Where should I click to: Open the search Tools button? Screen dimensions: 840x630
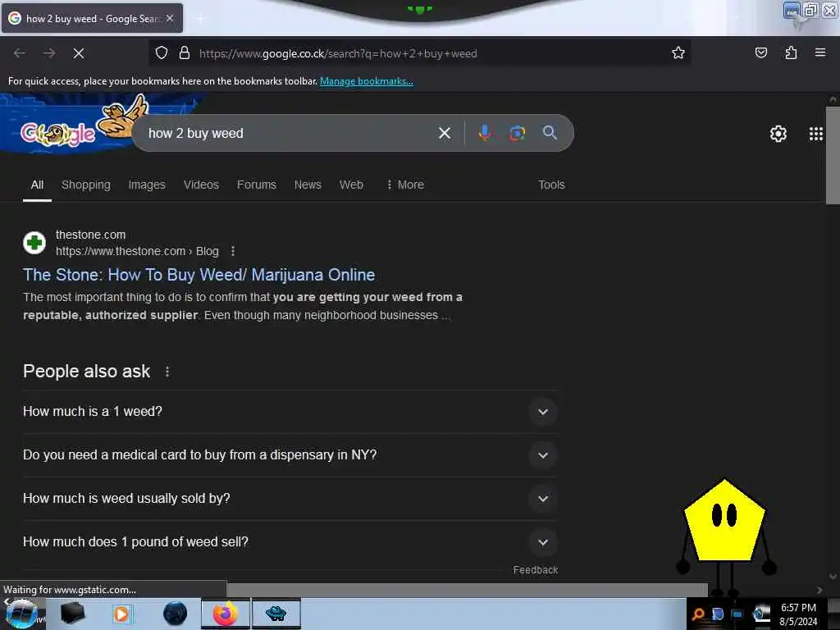pos(551,185)
